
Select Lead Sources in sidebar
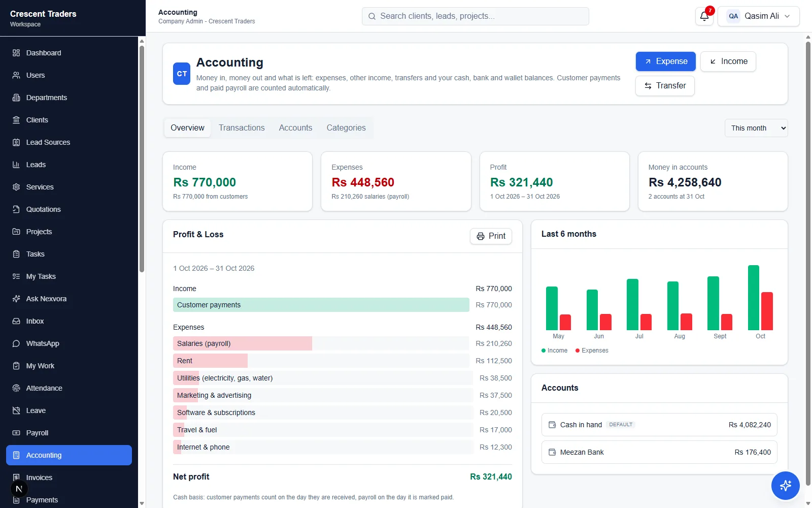point(69,142)
